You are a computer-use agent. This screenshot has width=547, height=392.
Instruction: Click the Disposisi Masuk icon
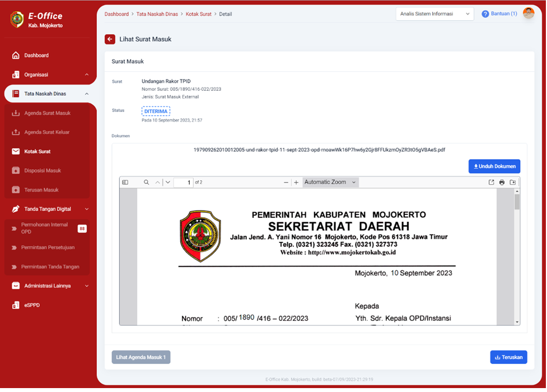[x=16, y=171]
